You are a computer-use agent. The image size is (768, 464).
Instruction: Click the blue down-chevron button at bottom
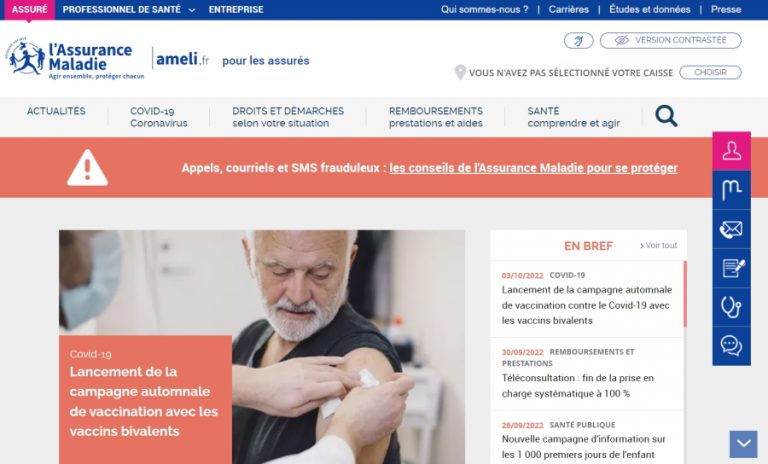pos(743,444)
